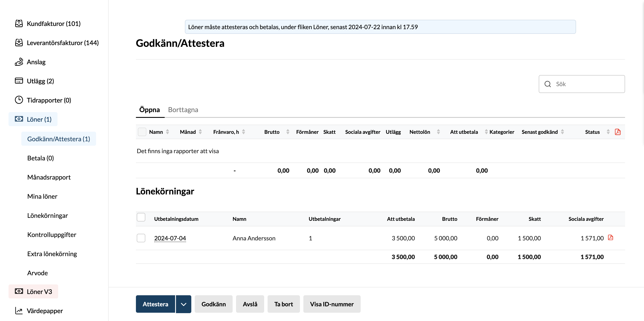
Task: Click the Värdepapper chart icon
Action: [19, 311]
